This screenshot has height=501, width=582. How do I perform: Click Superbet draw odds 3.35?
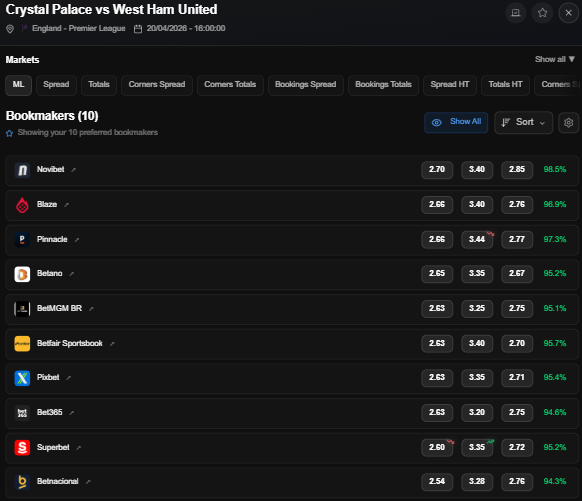pyautogui.click(x=477, y=447)
